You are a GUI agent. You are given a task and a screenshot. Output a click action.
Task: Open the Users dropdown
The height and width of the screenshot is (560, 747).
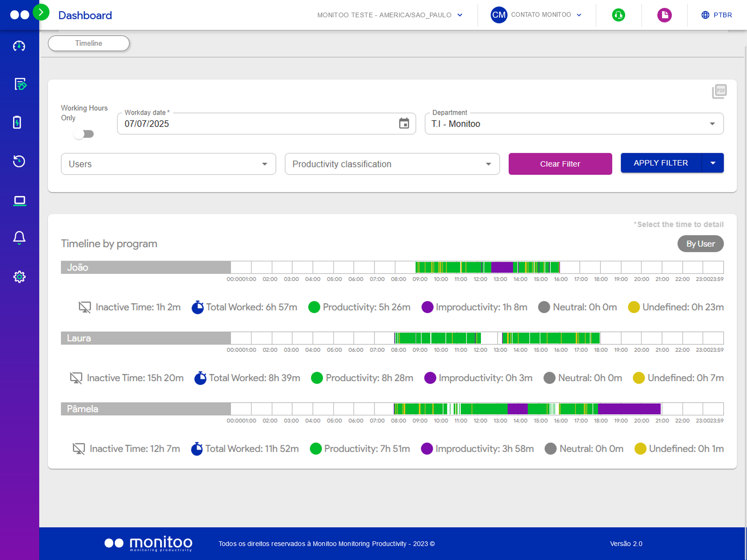169,164
